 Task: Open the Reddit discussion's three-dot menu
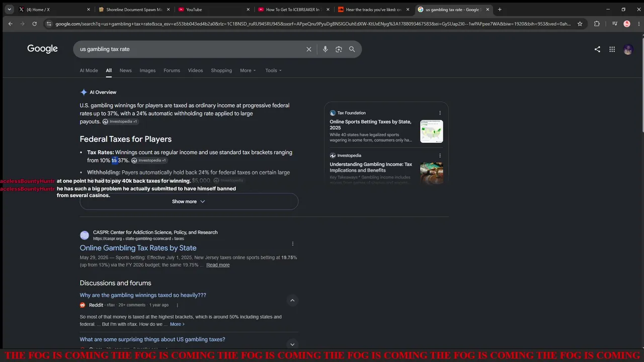(x=177, y=305)
